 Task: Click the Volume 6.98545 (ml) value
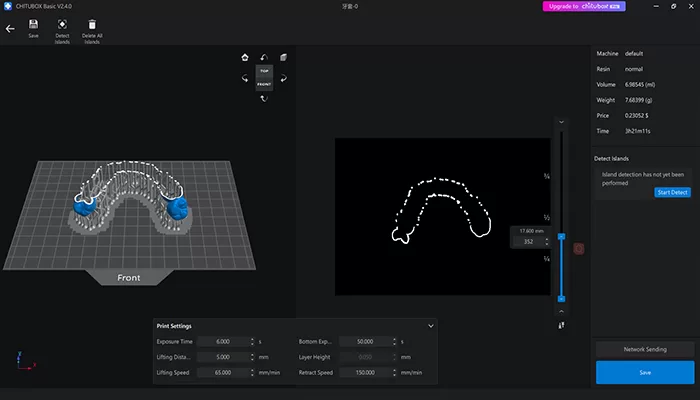coord(640,84)
